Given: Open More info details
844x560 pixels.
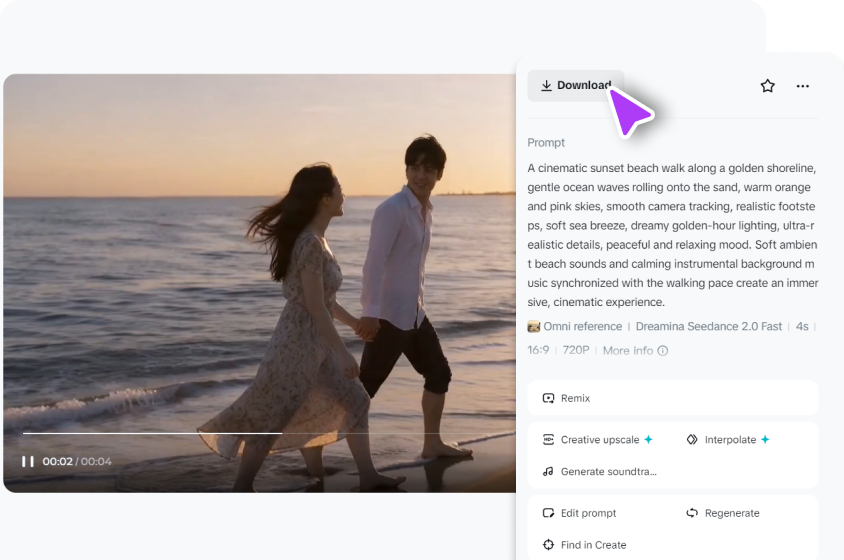Looking at the screenshot, I should click(x=635, y=351).
